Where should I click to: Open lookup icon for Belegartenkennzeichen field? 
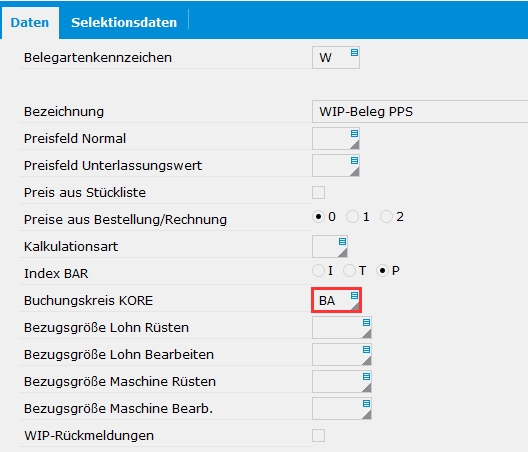pyautogui.click(x=354, y=53)
